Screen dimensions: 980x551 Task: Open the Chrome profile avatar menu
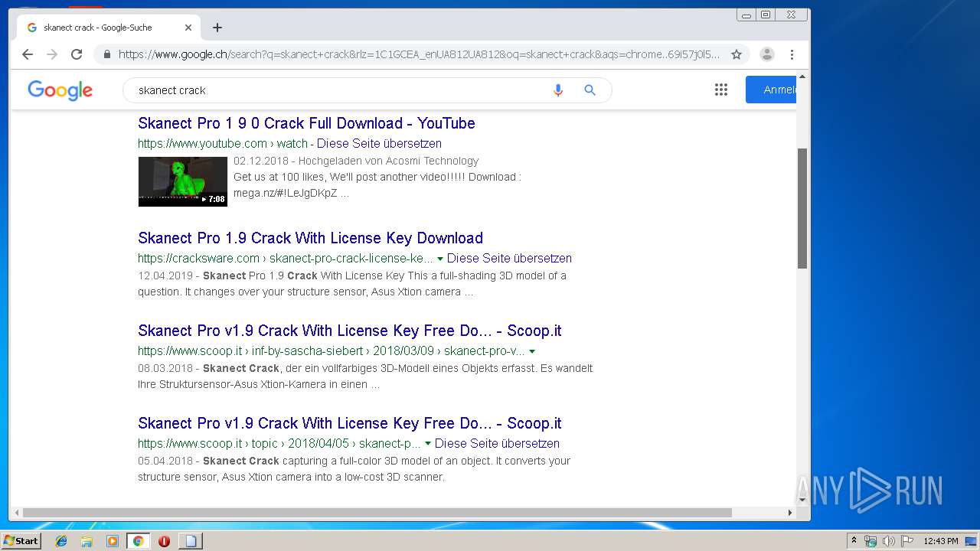coord(767,54)
